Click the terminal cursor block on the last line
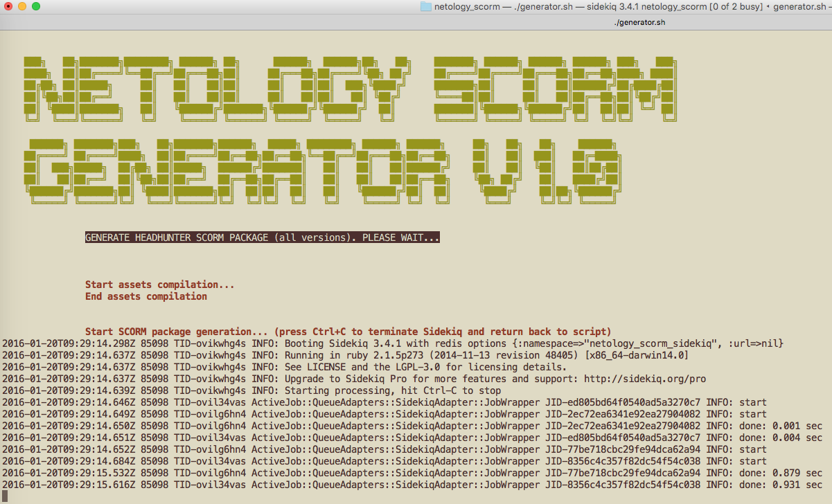The height and width of the screenshot is (504, 832). tap(5, 496)
